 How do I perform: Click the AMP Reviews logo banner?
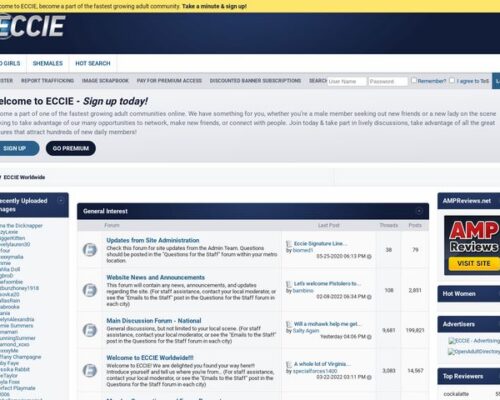472,245
